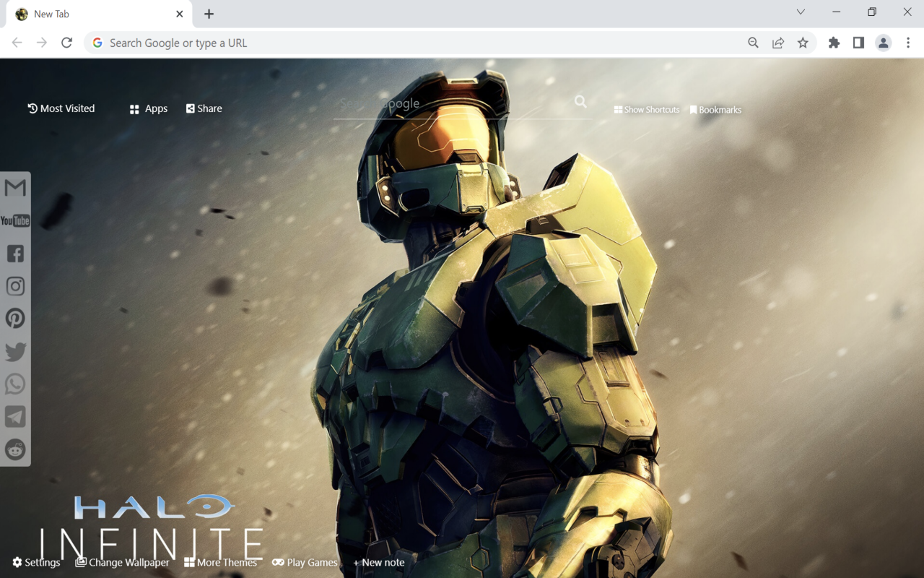Open Settings from the bottom bar
Screen dimensions: 924x578
pos(36,562)
